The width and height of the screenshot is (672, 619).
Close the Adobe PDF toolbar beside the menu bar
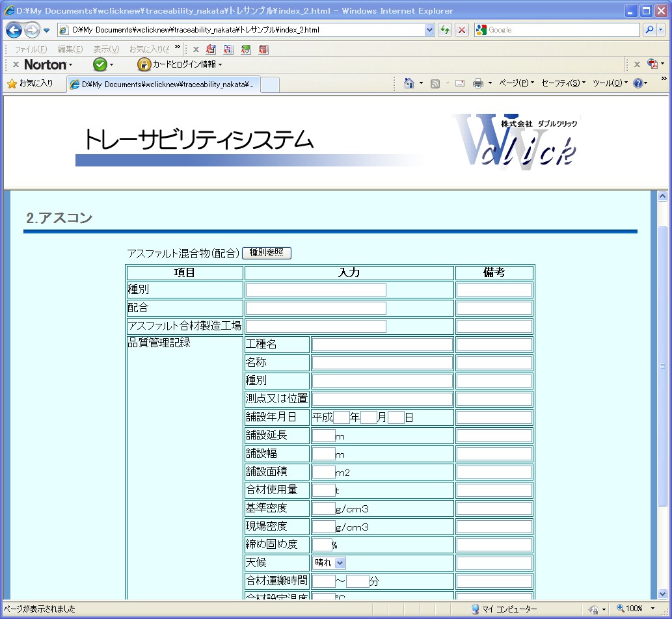coord(196,49)
